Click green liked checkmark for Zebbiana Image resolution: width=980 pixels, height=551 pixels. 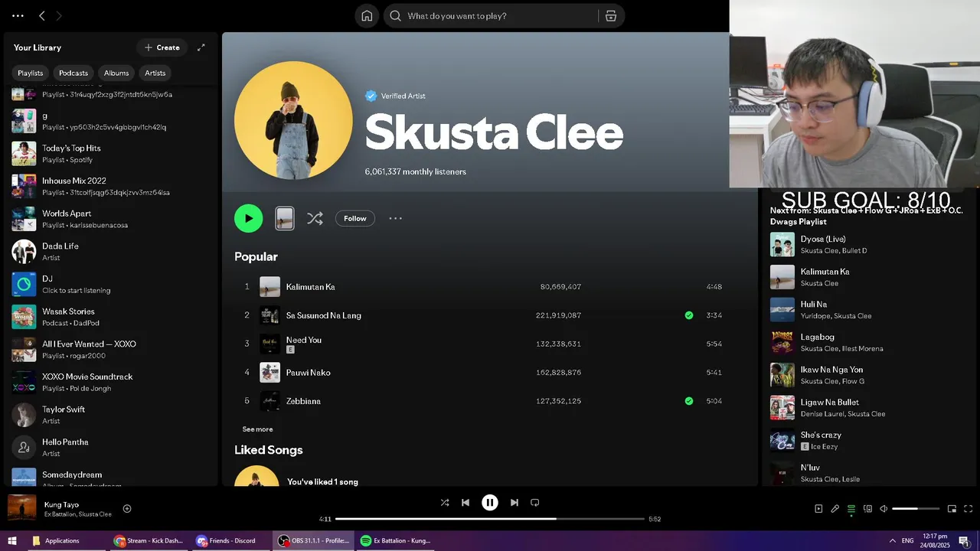pyautogui.click(x=689, y=401)
